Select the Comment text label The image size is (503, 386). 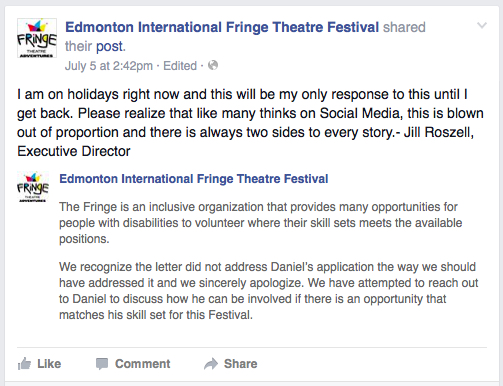tap(143, 364)
